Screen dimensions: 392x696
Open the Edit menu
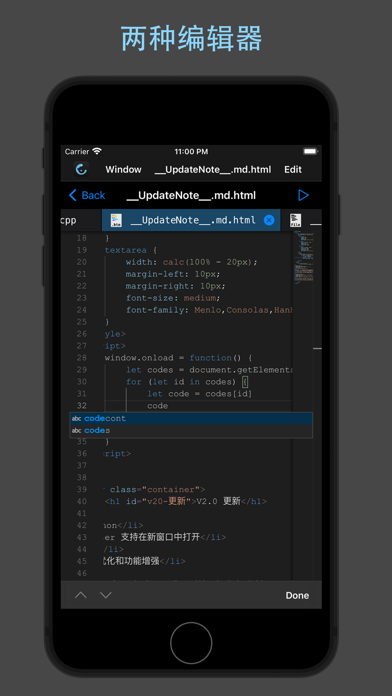pyautogui.click(x=293, y=170)
